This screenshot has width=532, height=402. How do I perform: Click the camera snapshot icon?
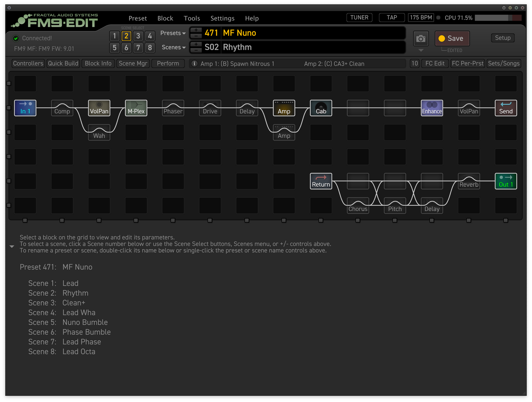click(x=420, y=39)
